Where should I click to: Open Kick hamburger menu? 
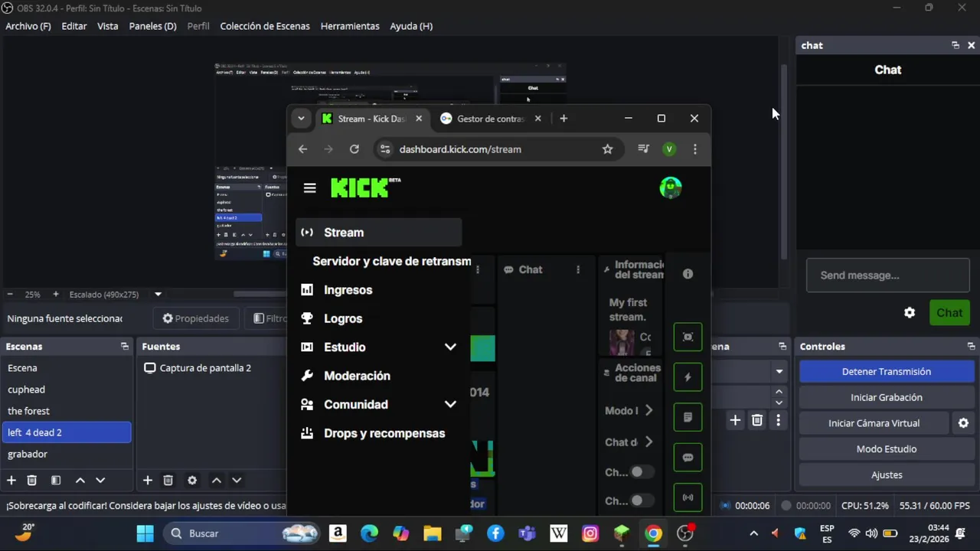click(x=309, y=187)
